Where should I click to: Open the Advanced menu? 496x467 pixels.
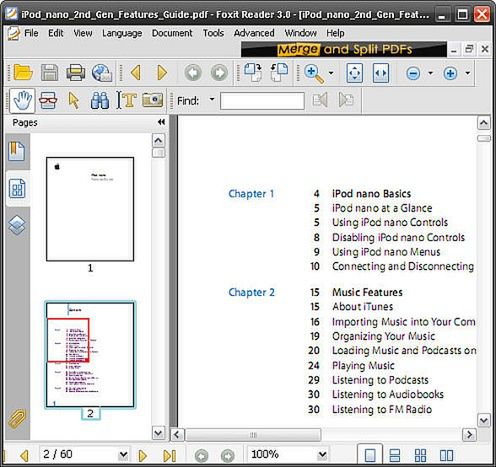tap(254, 33)
